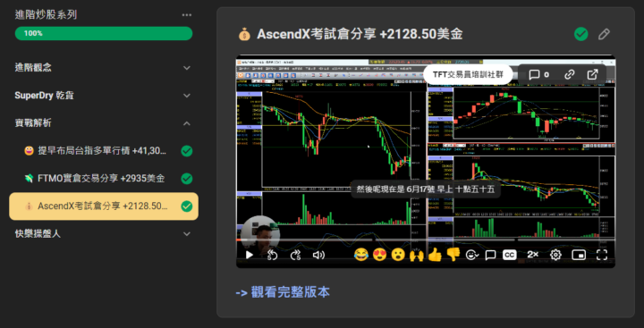The height and width of the screenshot is (328, 644).
Task: React with thumbs down
Action: pyautogui.click(x=453, y=255)
